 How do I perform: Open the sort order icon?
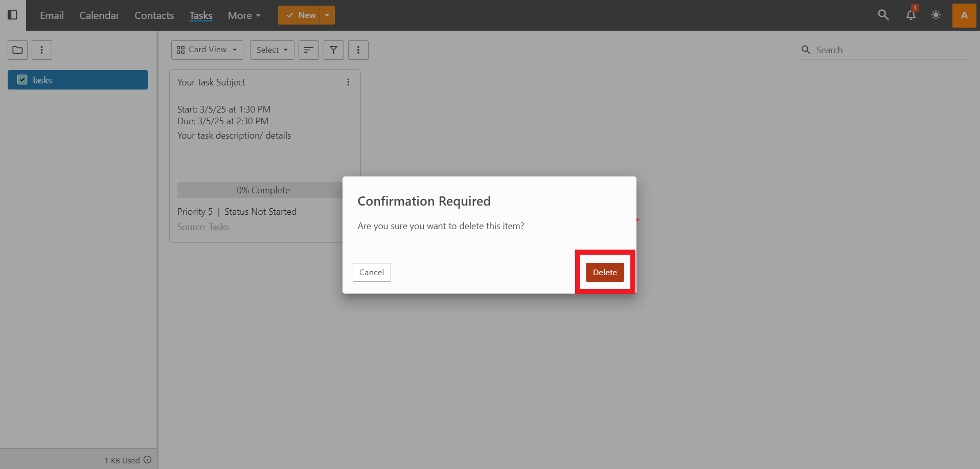308,50
